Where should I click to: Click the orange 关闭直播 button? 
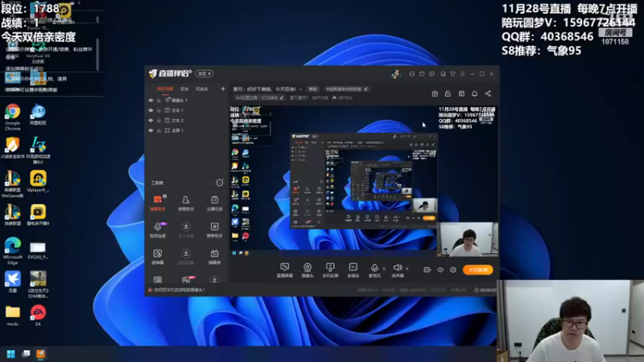[x=477, y=269]
